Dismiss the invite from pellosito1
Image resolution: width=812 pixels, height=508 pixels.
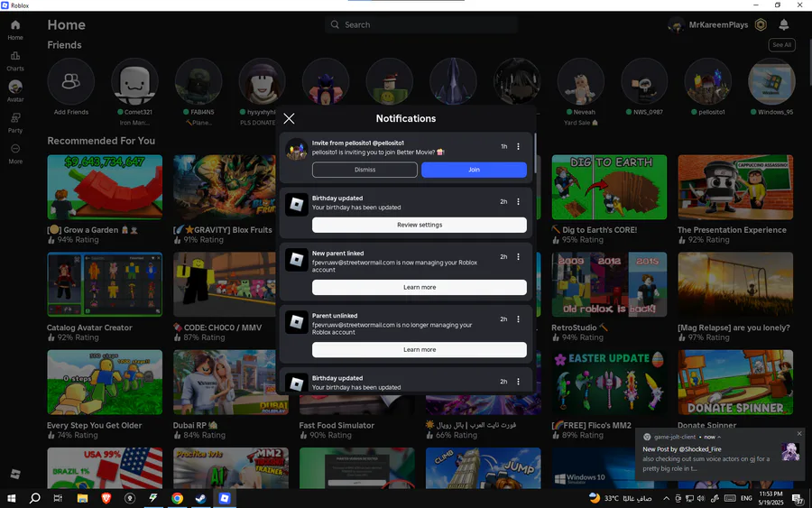point(364,170)
